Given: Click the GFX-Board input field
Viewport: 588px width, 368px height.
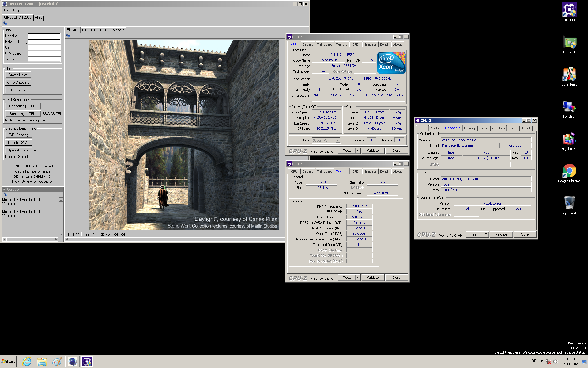Looking at the screenshot, I should point(44,53).
